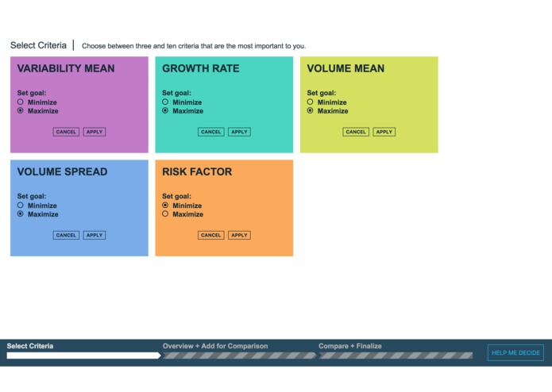This screenshot has width=552, height=392.
Task: Cancel the Growth Rate goal
Action: 211,132
